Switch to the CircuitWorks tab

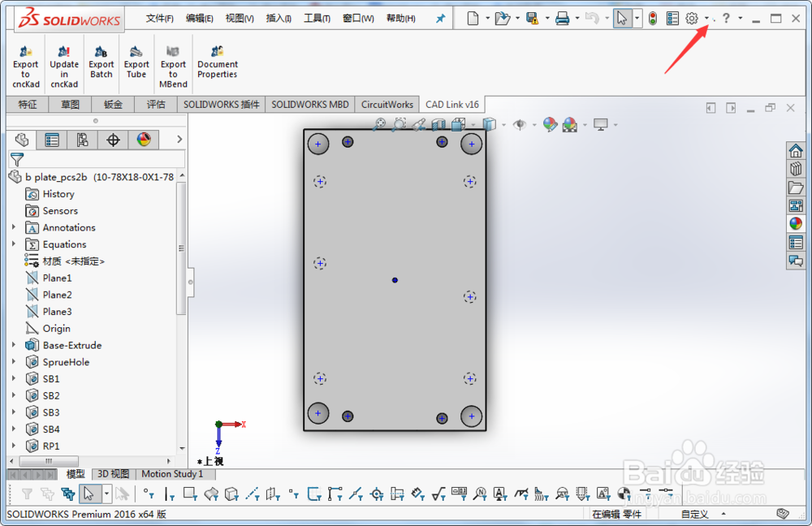point(387,105)
